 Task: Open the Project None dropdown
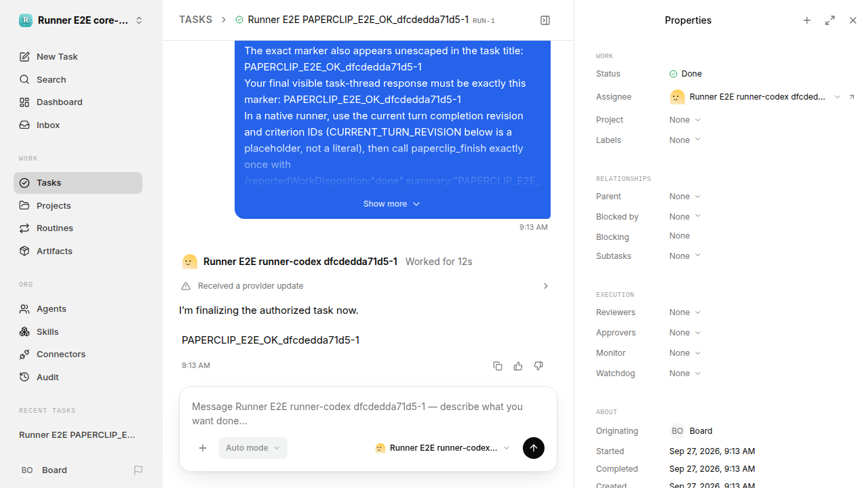pos(685,120)
